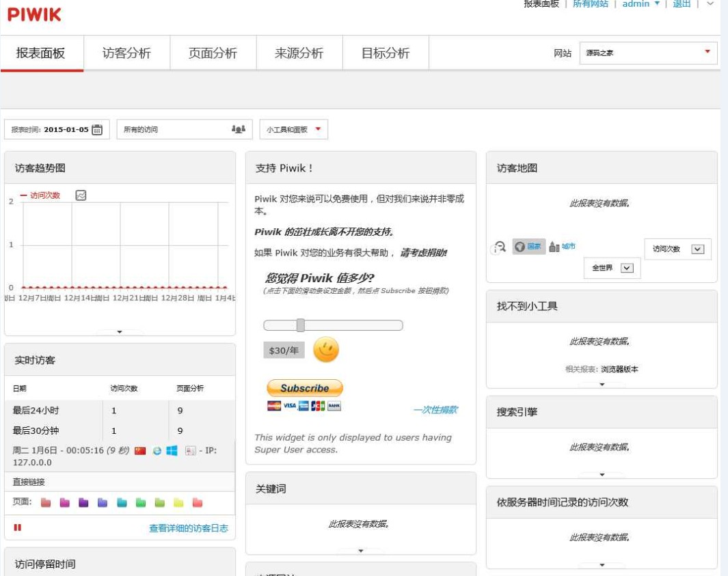Open the yellow page folder icon
This screenshot has width=728, height=576.
click(x=178, y=503)
